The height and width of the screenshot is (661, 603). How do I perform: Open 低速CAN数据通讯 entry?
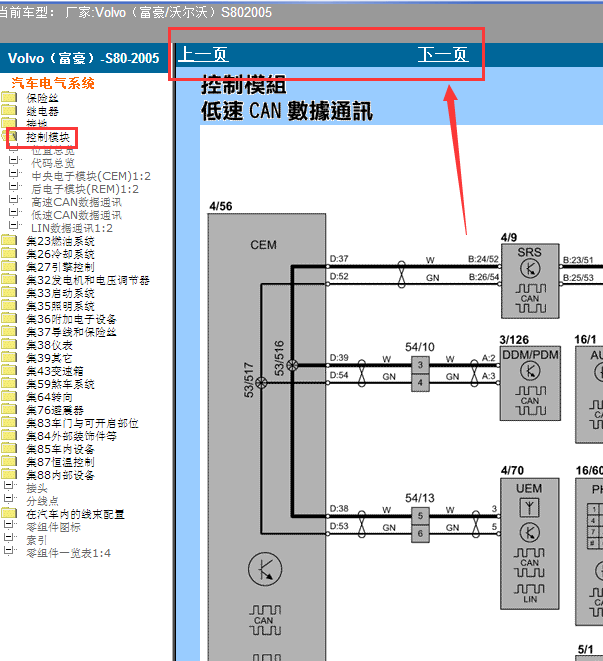(76, 215)
